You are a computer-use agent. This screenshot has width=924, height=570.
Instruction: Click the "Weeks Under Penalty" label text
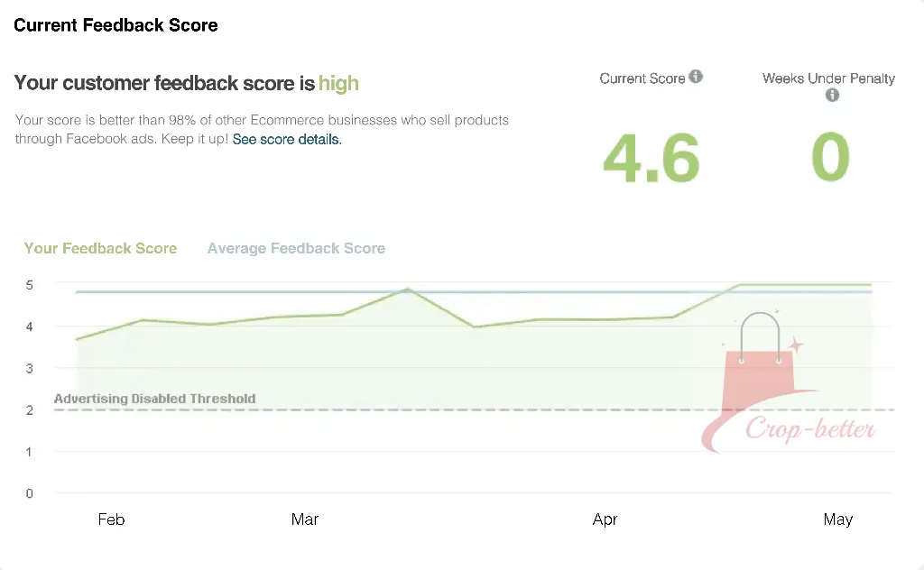828,78
